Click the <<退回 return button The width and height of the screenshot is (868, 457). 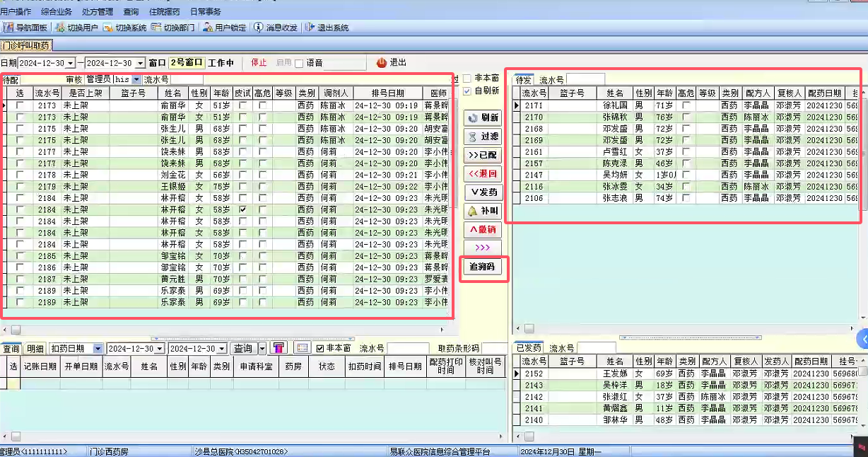pos(483,173)
